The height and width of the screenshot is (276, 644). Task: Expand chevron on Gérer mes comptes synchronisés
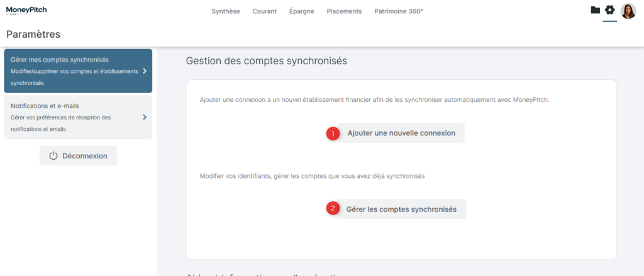tap(145, 71)
